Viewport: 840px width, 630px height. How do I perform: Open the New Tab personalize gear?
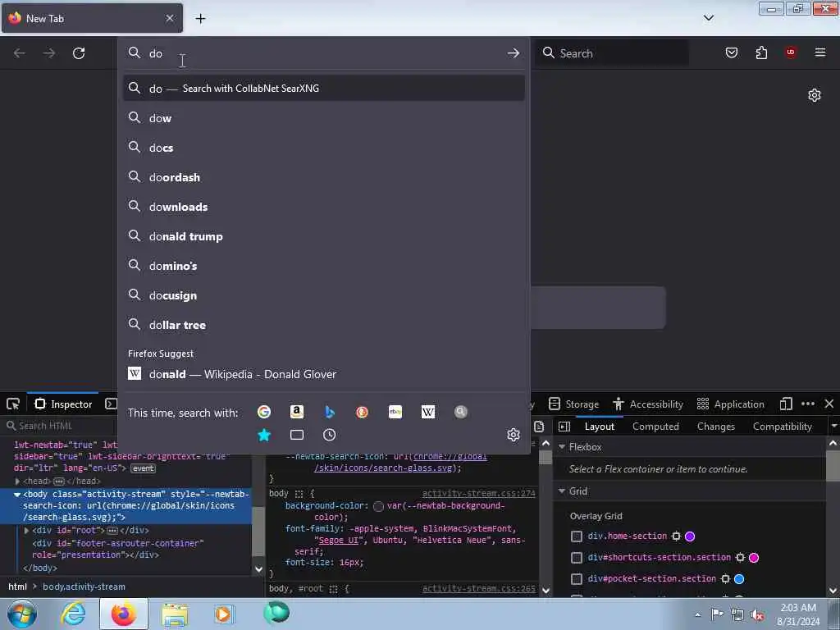(x=815, y=95)
